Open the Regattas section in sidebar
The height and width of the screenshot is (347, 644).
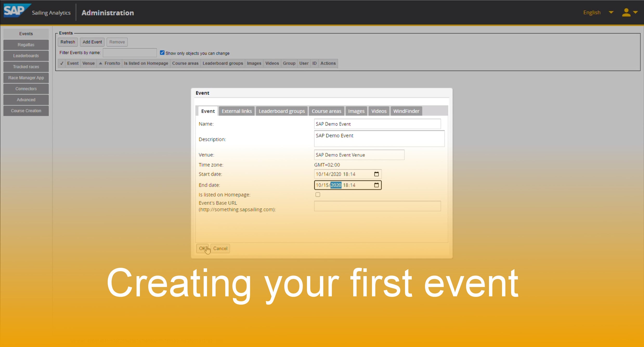click(26, 44)
